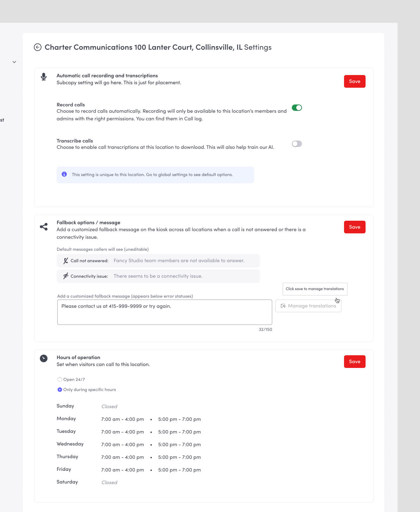Click the 32/150 character counter
The image size is (420, 512).
coord(265,330)
